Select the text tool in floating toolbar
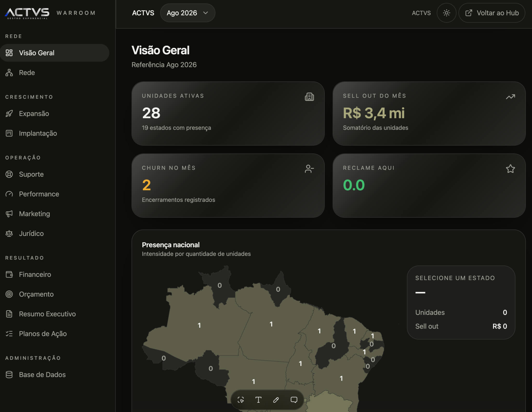Viewport: 532px width, 412px height. click(258, 400)
